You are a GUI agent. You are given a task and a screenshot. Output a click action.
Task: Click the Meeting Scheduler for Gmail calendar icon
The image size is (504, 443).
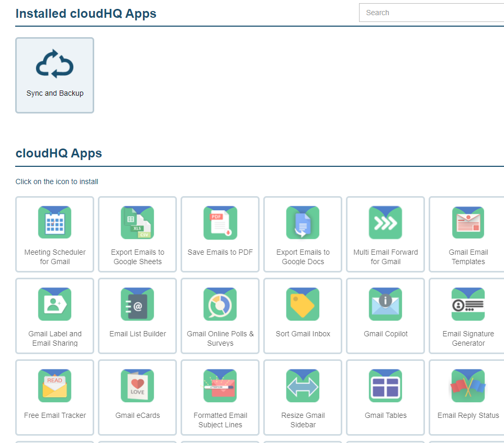point(54,222)
